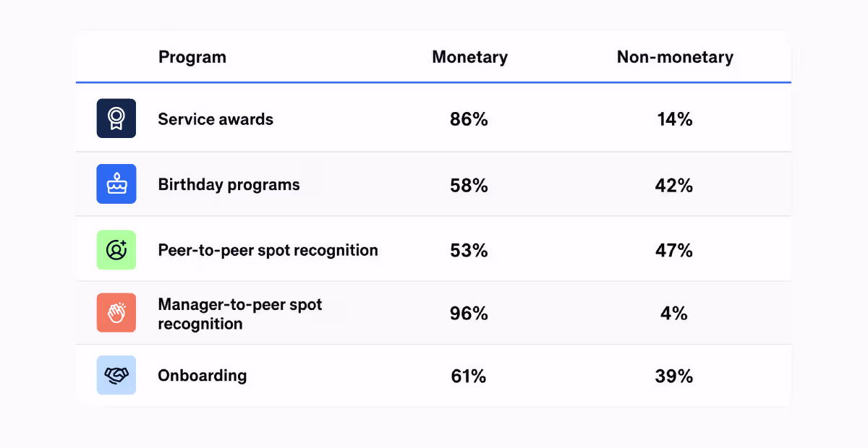Select the Onboarding handshake icon
868x448 pixels.
tap(116, 375)
